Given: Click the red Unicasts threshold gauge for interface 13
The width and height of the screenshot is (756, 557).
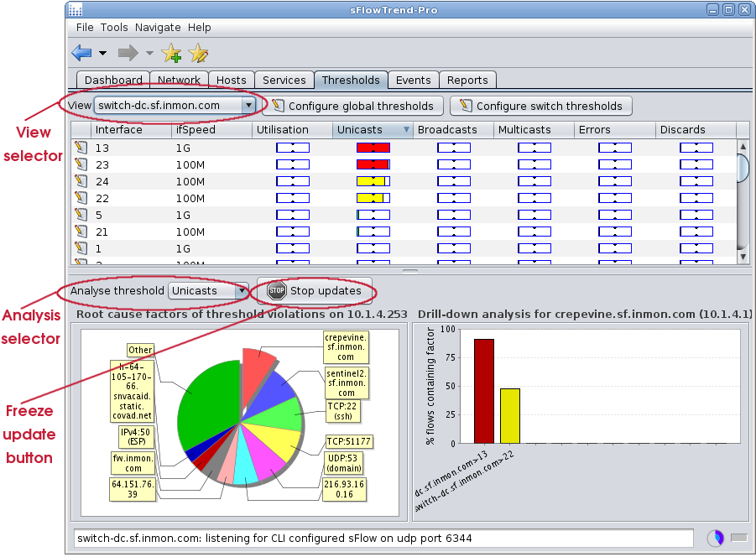Looking at the screenshot, I should [x=373, y=148].
